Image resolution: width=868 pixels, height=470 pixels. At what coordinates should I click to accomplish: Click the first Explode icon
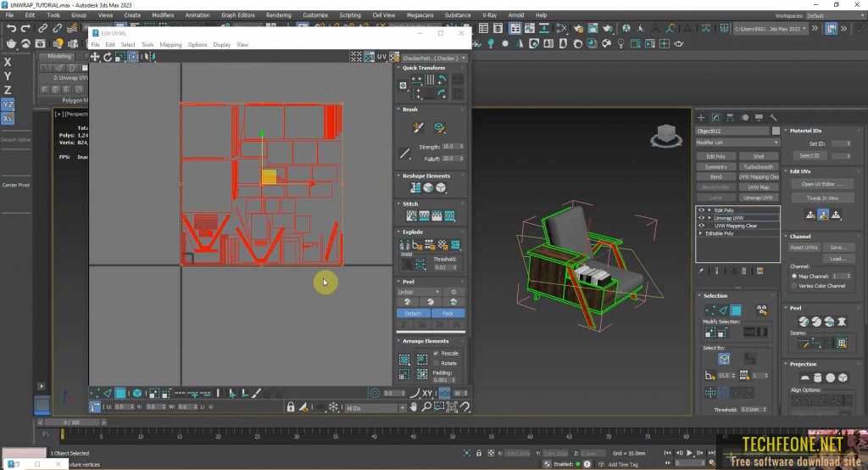pyautogui.click(x=404, y=245)
